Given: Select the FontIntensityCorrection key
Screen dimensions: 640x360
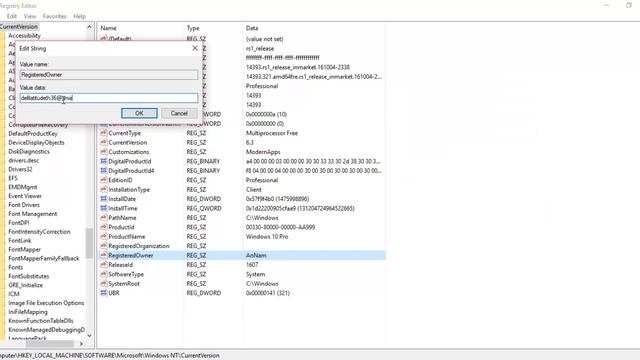Looking at the screenshot, I should pyautogui.click(x=39, y=231).
